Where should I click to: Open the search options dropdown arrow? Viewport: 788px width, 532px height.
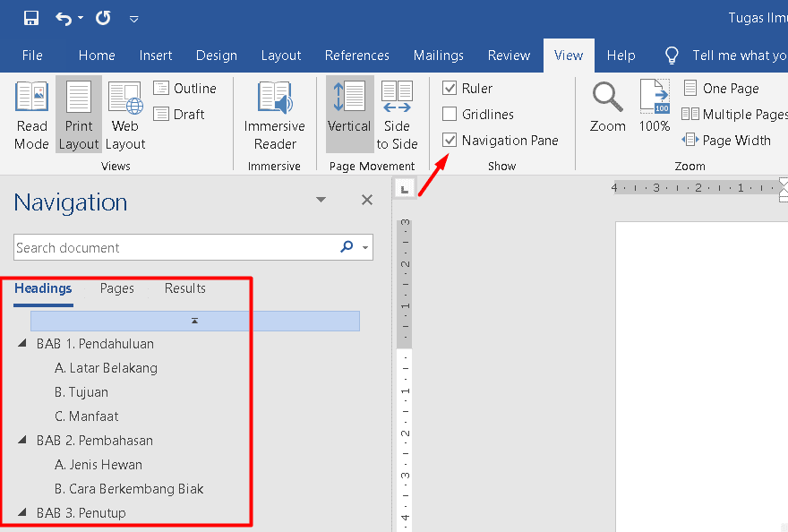365,248
